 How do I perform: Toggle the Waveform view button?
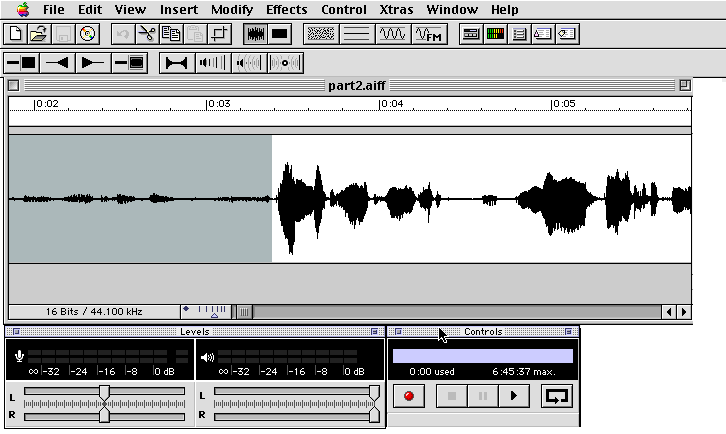[256, 34]
